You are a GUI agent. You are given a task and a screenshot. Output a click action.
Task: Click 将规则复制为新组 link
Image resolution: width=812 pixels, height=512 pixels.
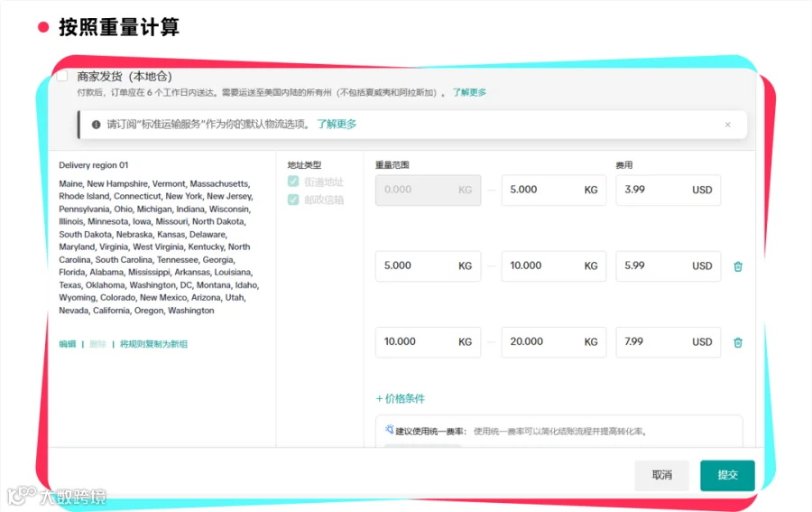click(153, 344)
